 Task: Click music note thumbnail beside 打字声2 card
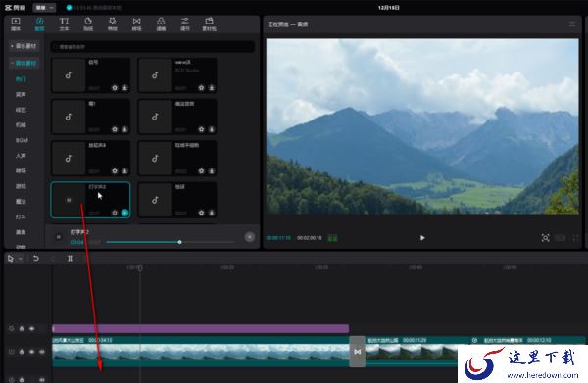(155, 200)
